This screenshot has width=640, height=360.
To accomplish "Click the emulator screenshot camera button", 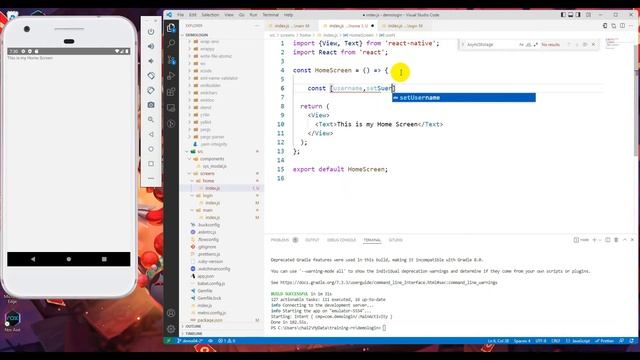I will (x=151, y=105).
